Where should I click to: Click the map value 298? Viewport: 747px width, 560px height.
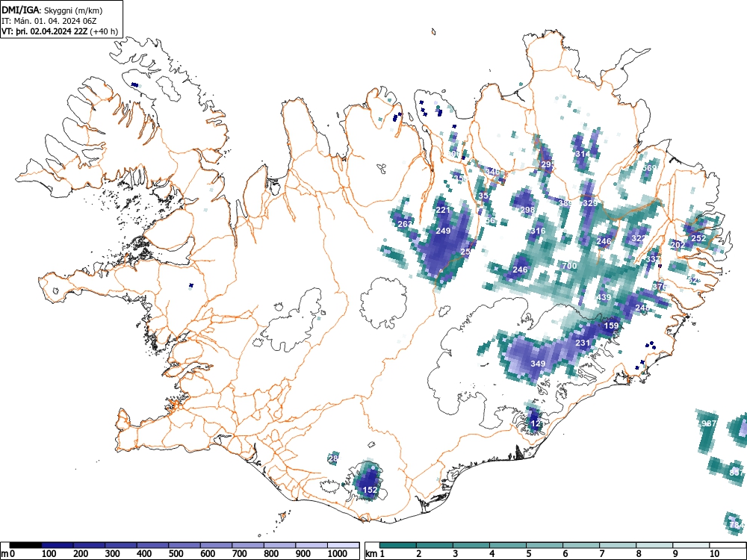coord(527,210)
